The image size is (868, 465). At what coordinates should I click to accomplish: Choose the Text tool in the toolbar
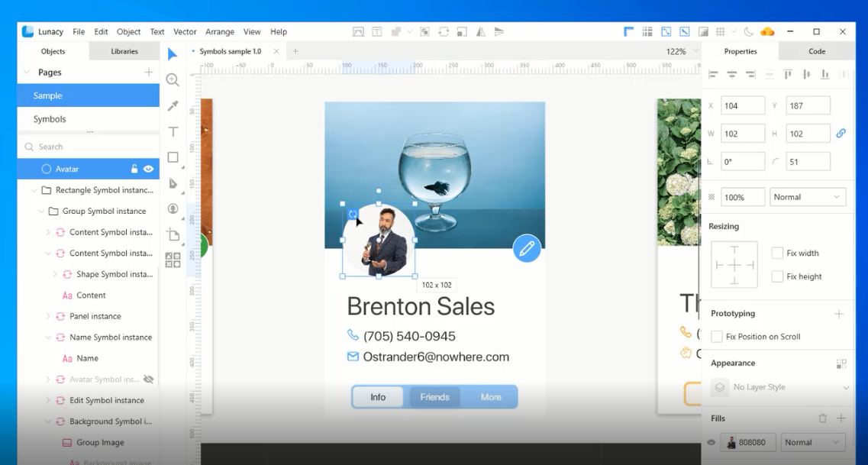173,132
